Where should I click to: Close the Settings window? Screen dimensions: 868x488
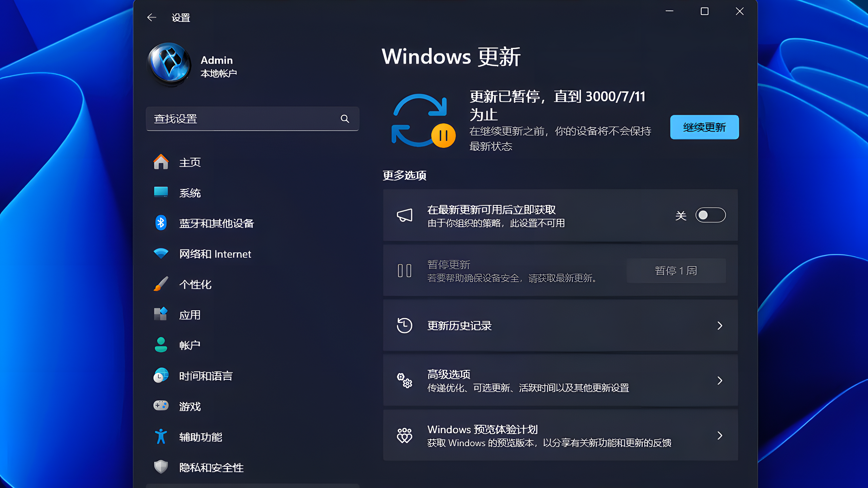click(x=739, y=11)
